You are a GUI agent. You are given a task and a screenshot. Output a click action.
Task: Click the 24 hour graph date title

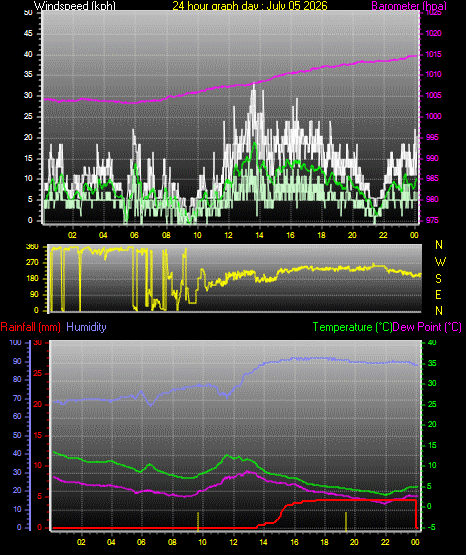click(x=250, y=6)
